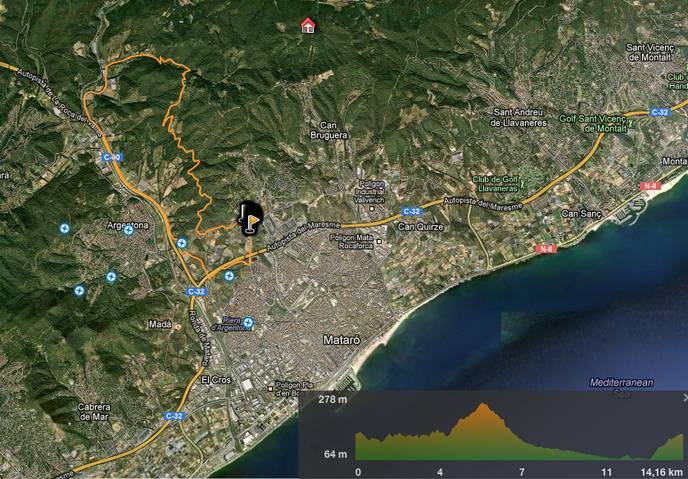688x479 pixels.
Task: Click the blue cross icon beside Argentona label
Action: pos(129,231)
